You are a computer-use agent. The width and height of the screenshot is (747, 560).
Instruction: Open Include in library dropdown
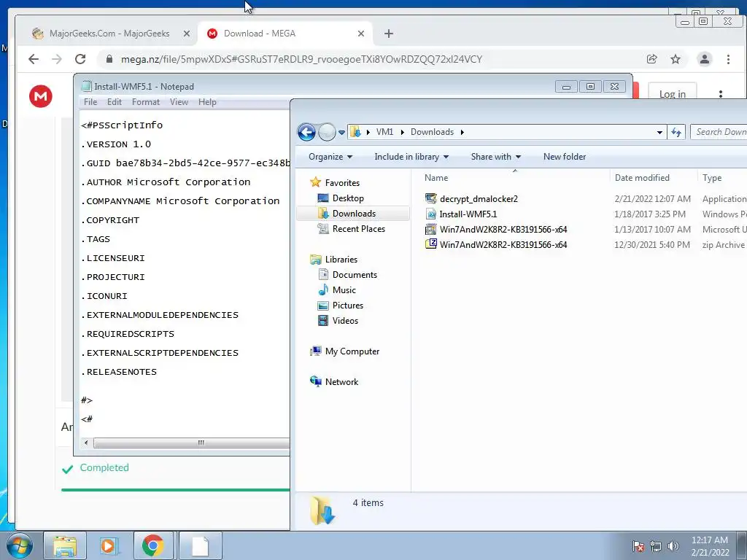411,157
